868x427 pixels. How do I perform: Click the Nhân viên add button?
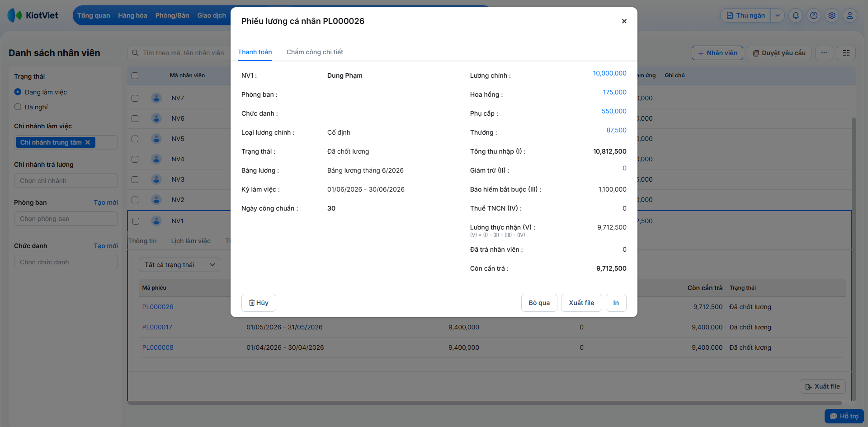click(717, 53)
